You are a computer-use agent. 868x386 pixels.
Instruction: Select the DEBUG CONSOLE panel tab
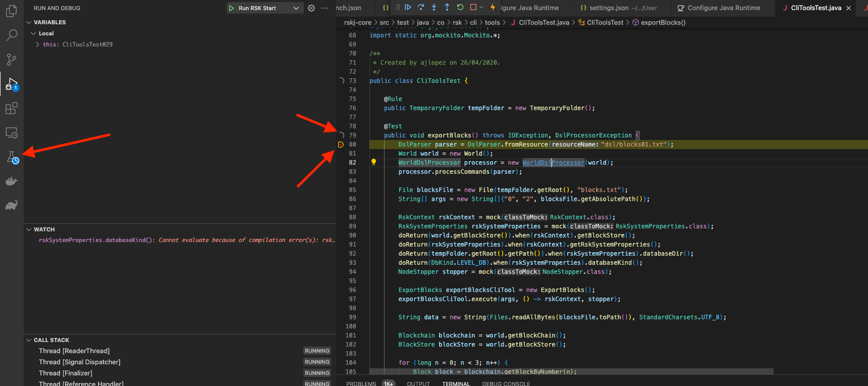[506, 383]
